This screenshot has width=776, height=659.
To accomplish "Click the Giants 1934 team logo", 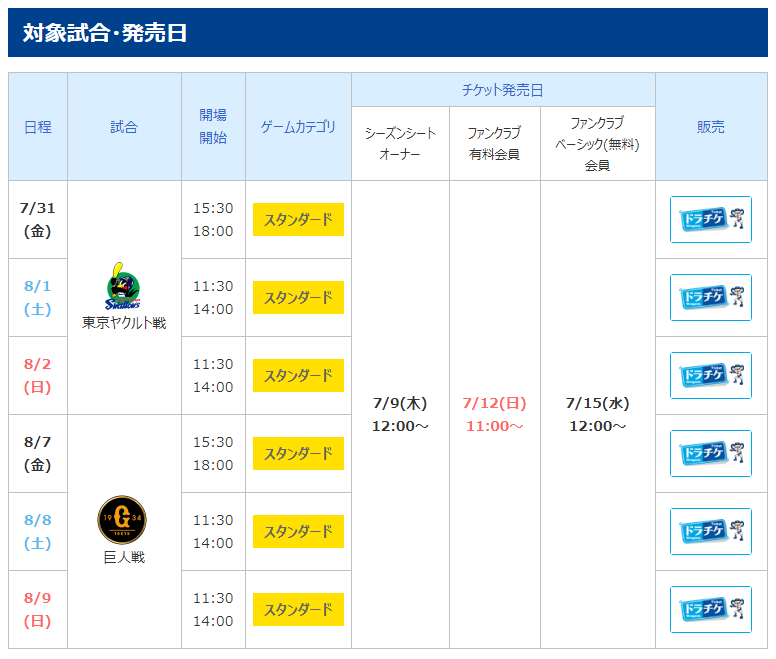I will [x=122, y=519].
